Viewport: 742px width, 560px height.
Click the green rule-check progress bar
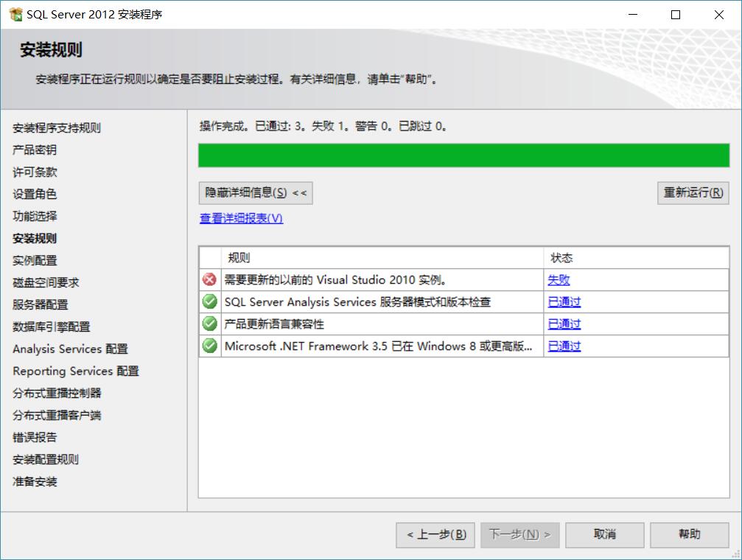coord(463,155)
